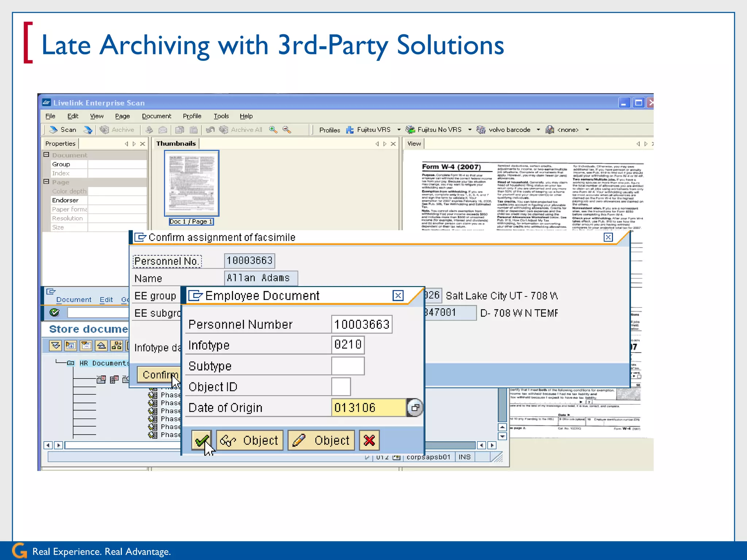The height and width of the screenshot is (560, 747).
Task: Click the red X cancel button
Action: (x=369, y=440)
